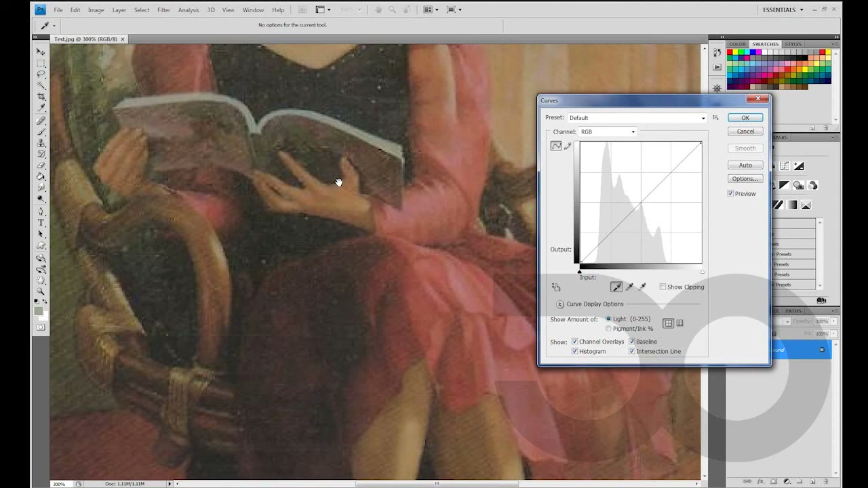Click the Test.jpg document tab

[x=88, y=39]
